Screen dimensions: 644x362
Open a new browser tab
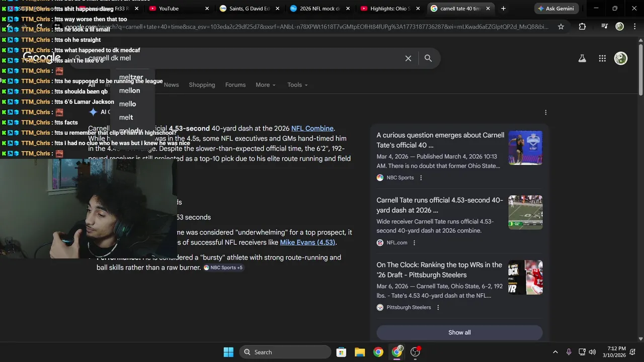pos(503,9)
